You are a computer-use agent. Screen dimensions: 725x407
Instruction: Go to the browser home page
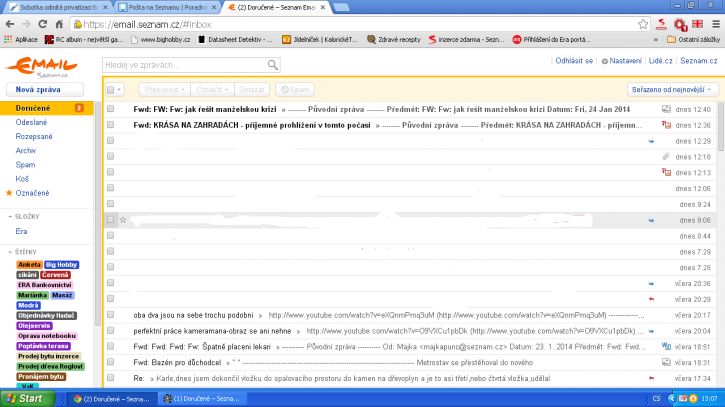pos(59,24)
